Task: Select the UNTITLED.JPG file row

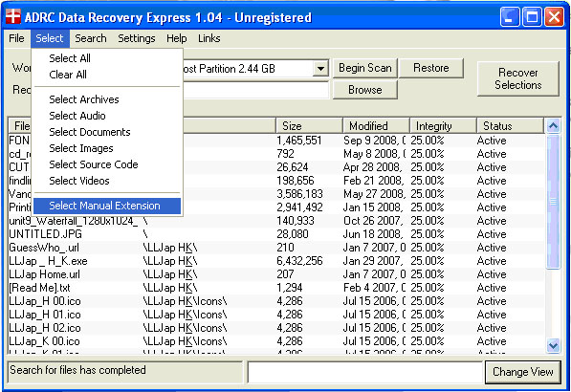Action: (x=276, y=234)
